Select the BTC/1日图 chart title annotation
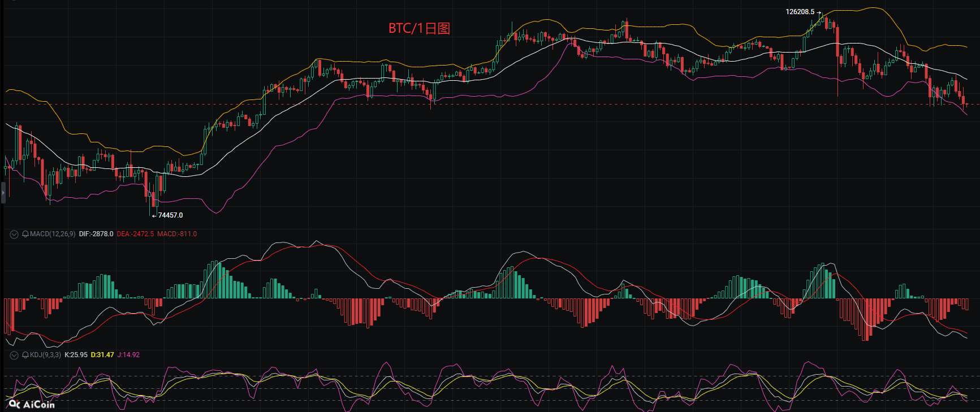This screenshot has height=412, width=980. pyautogui.click(x=419, y=28)
